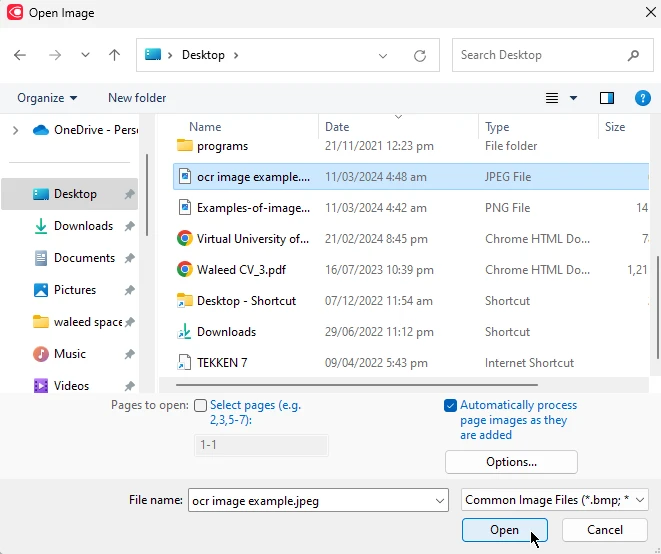Open the Organize menu
Viewport: 661px width, 554px height.
47,98
